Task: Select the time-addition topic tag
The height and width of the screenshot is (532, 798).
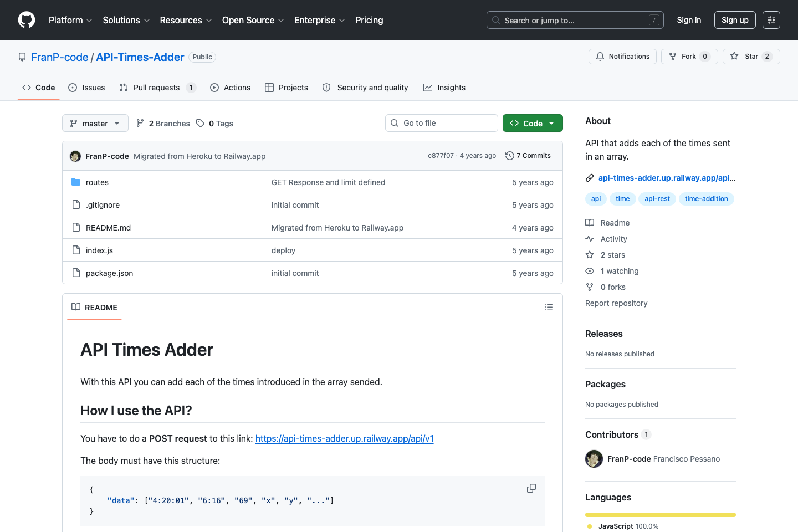Action: (x=707, y=198)
